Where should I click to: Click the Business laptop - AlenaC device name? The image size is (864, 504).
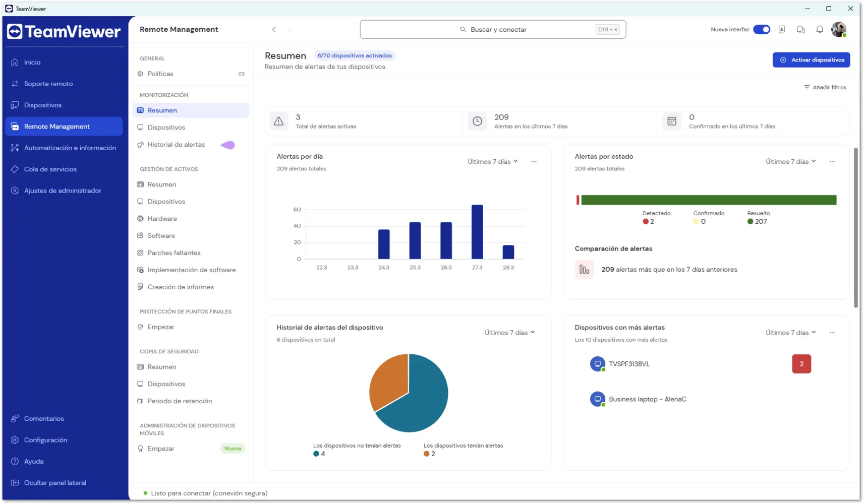(648, 399)
